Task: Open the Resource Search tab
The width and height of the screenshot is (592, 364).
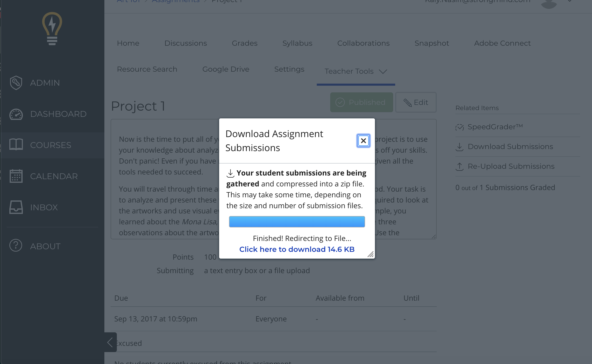Action: point(147,69)
